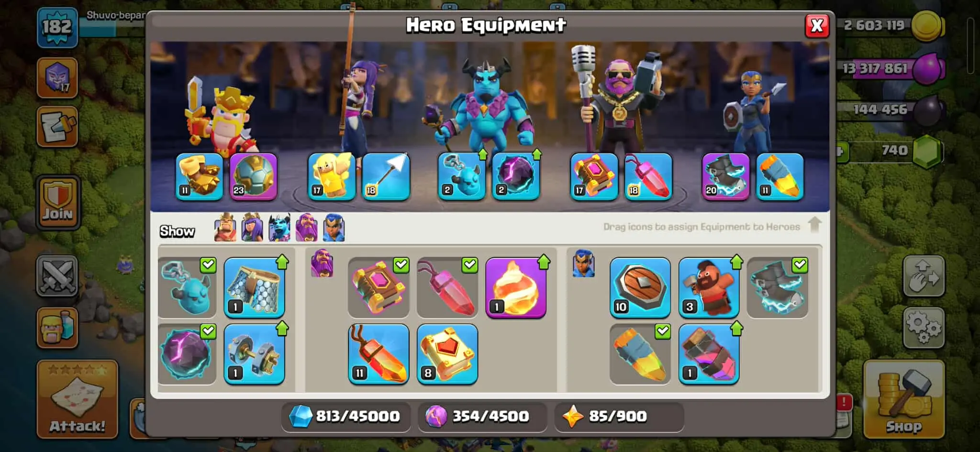Pick the level 11 orange gem equipment

pyautogui.click(x=379, y=354)
